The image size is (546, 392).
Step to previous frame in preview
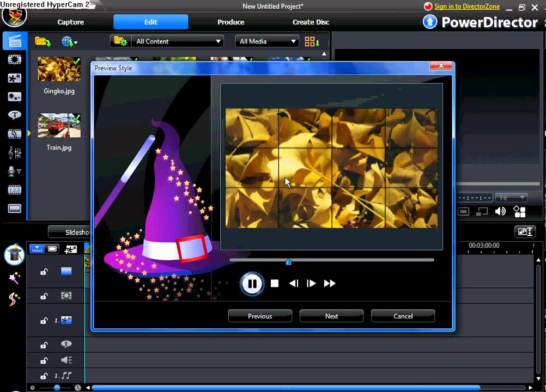293,284
